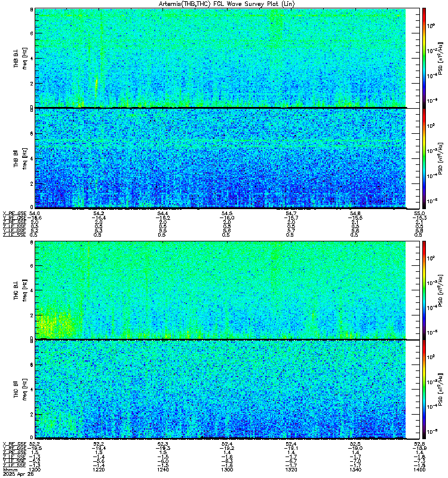Click the "THB B⊥ freq [Hz]" axis label
448x478 pixels.
20,58
